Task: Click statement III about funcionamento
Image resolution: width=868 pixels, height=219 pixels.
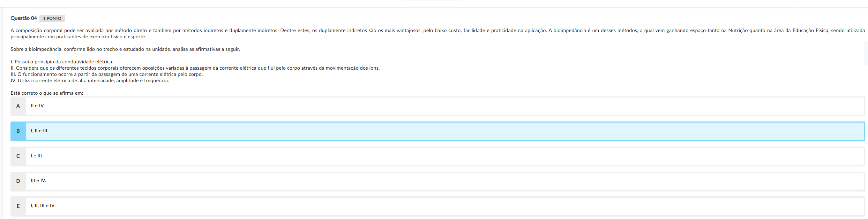Action: click(x=107, y=75)
